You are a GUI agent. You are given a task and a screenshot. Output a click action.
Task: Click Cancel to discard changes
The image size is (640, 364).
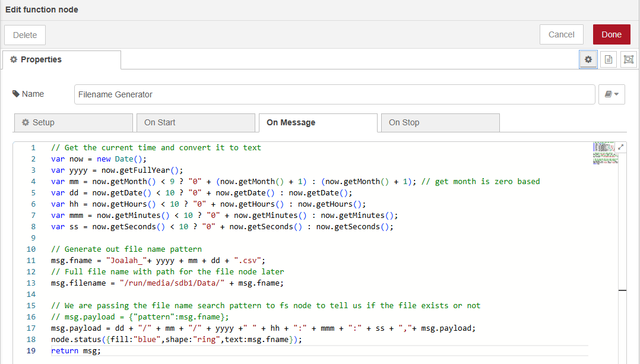(x=561, y=34)
